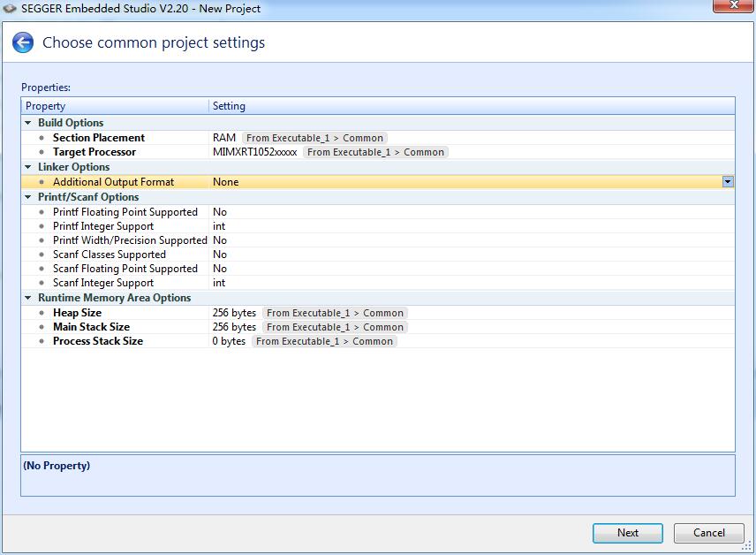Click the None output format value

[x=225, y=182]
